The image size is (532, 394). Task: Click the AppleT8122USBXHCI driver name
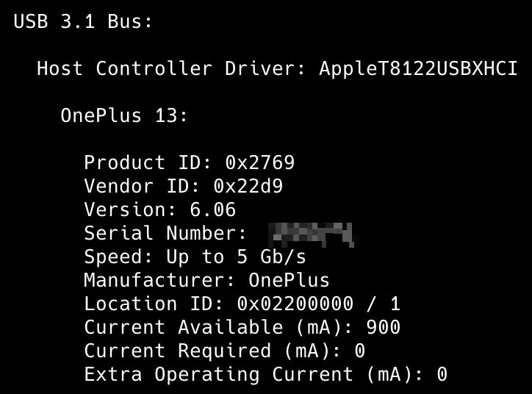click(x=418, y=69)
